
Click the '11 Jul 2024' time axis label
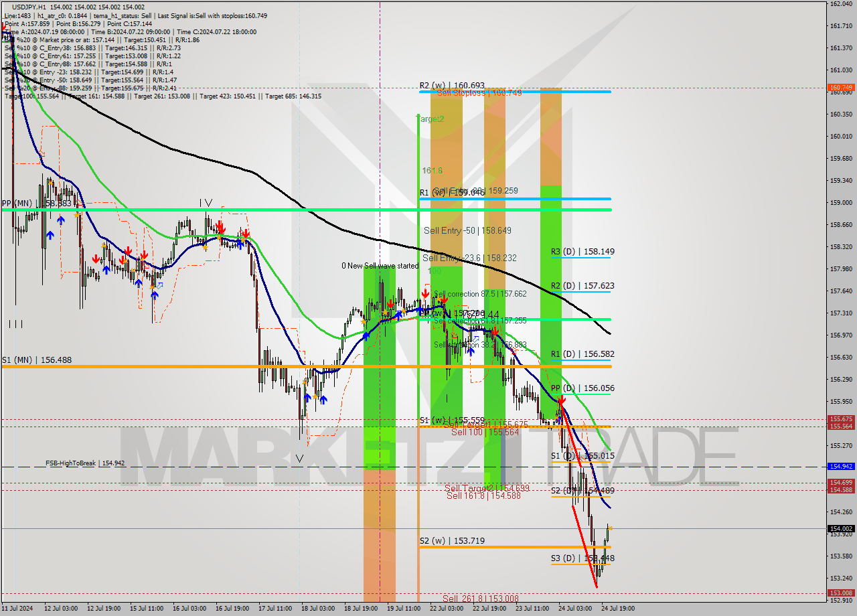[x=17, y=609]
